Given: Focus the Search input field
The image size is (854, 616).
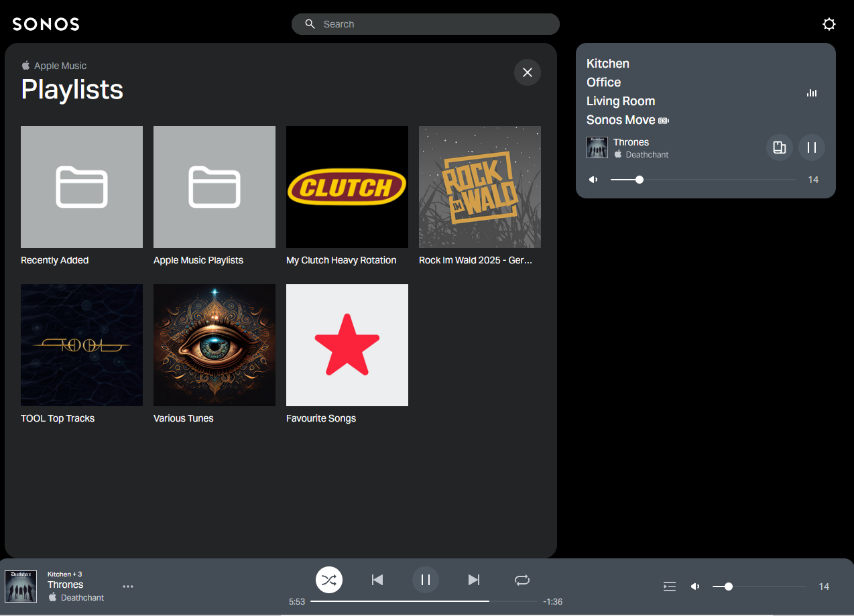Looking at the screenshot, I should pyautogui.click(x=426, y=24).
